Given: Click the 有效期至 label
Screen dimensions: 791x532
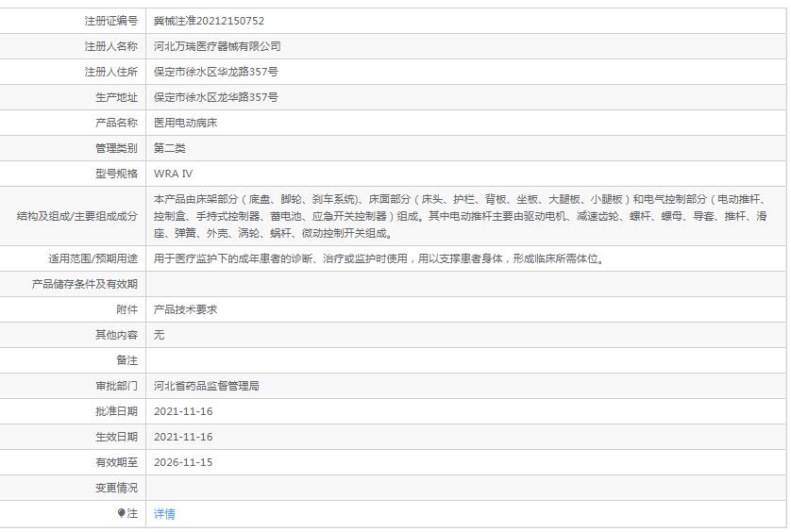Looking at the screenshot, I should [116, 462].
